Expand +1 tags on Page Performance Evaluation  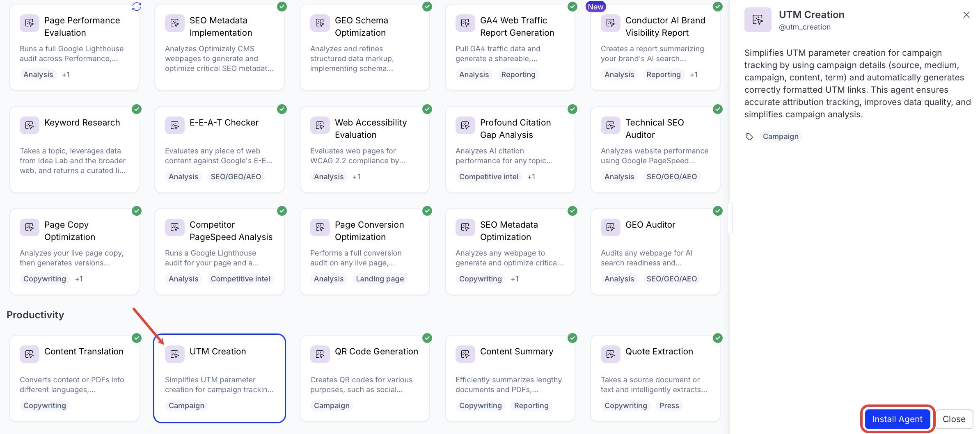[x=66, y=75]
